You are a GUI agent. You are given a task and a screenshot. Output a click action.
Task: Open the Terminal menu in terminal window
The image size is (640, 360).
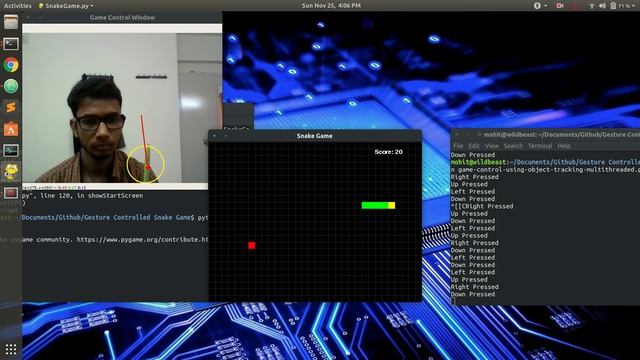click(540, 146)
